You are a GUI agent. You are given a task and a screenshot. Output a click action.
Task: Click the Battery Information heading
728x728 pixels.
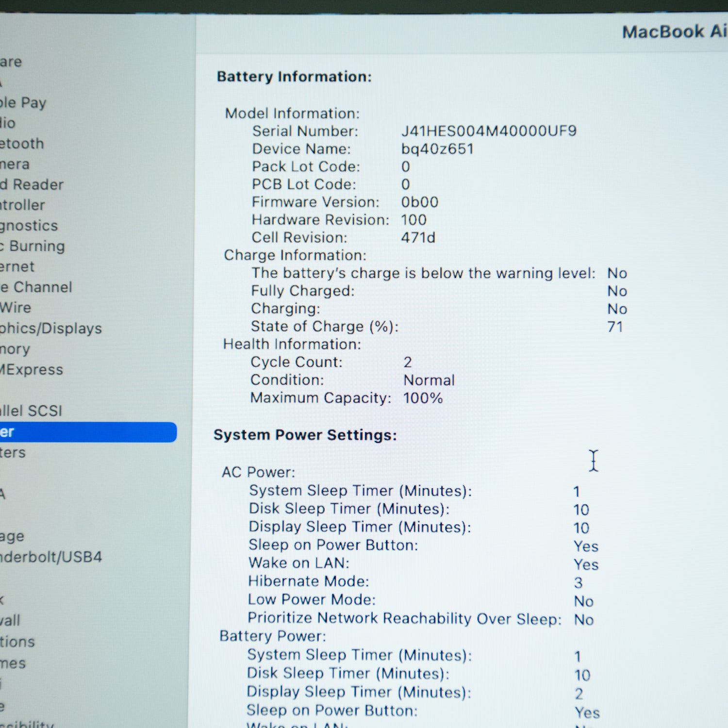pos(294,77)
